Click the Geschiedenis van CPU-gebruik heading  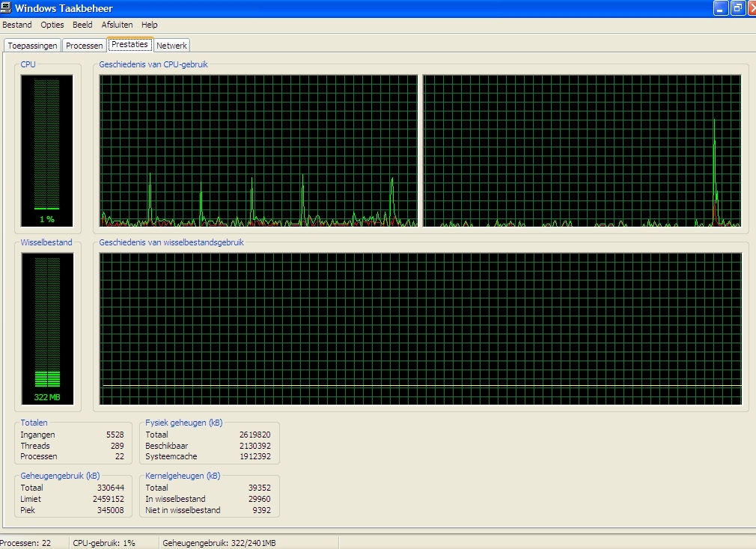(153, 64)
